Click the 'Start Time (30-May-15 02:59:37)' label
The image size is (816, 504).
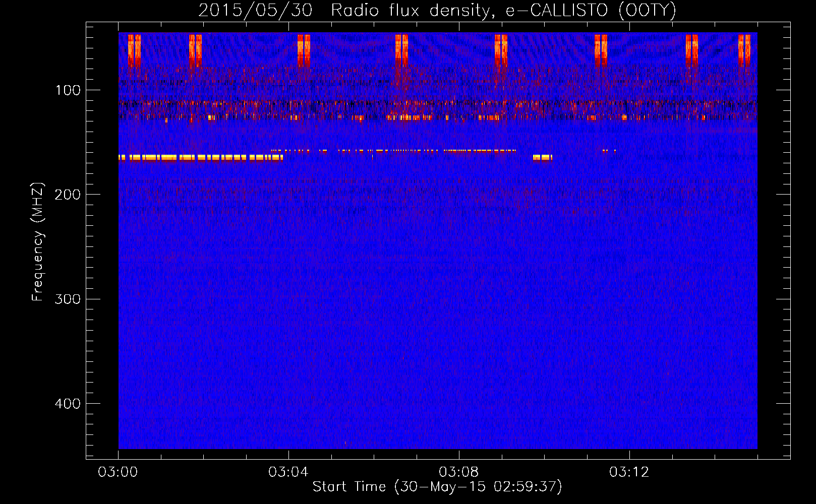click(x=437, y=487)
